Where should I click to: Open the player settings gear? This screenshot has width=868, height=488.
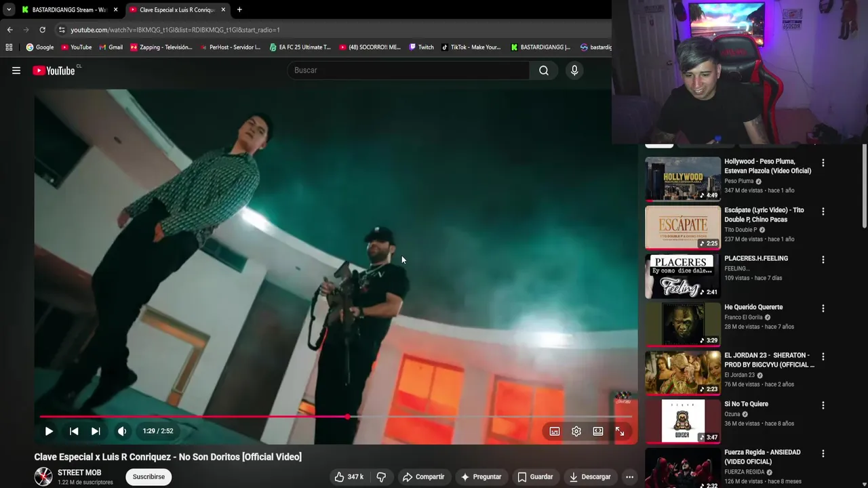[576, 431]
